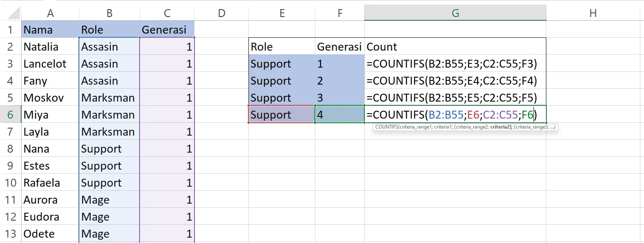This screenshot has width=644, height=243.
Task: Click inside the formula being edited ending F6
Action: (455, 115)
